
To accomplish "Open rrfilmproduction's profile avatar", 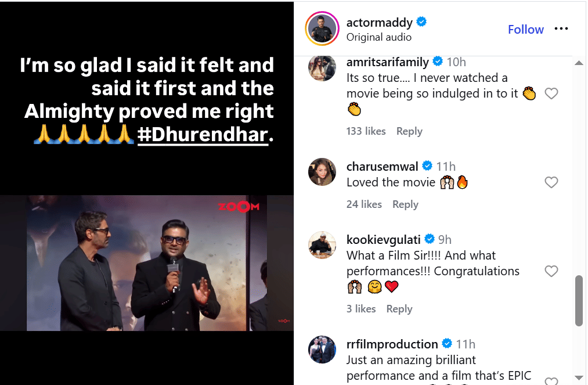I will 322,350.
